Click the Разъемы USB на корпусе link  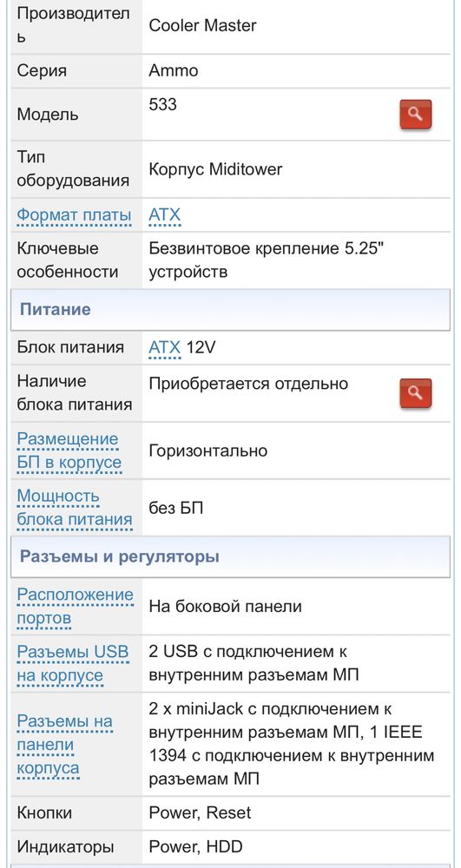(73, 664)
